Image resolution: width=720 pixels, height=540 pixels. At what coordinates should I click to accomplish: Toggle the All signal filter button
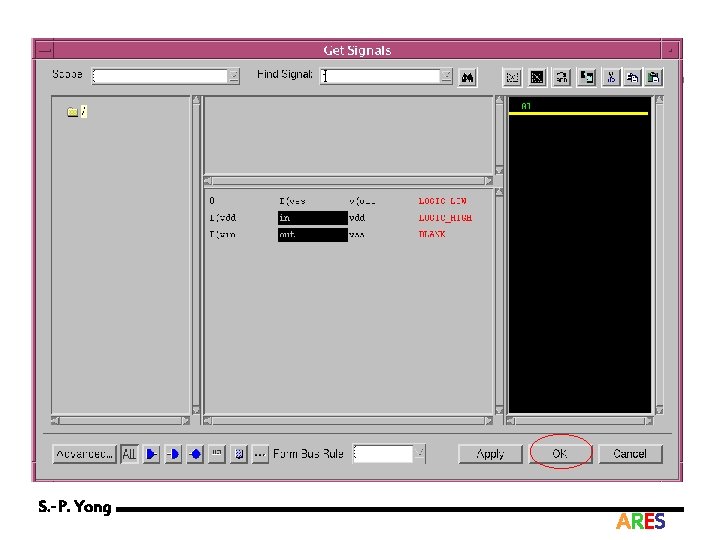[x=129, y=454]
